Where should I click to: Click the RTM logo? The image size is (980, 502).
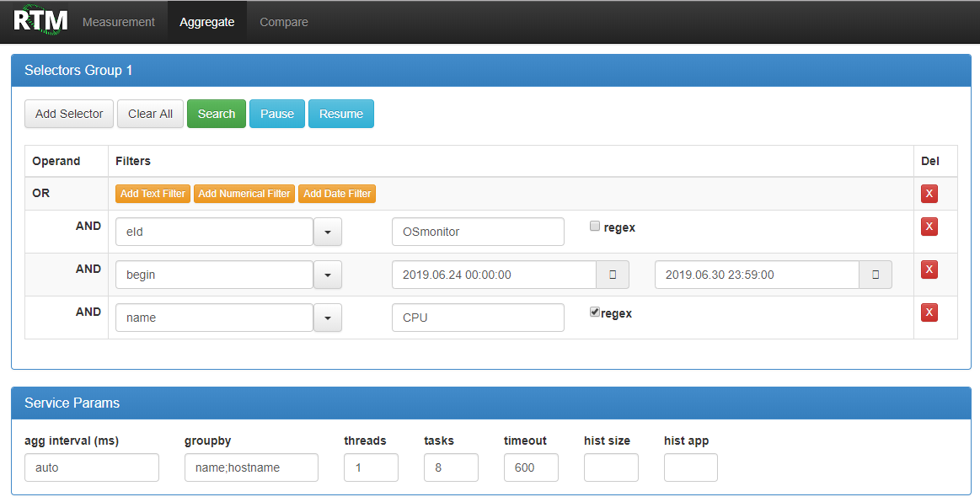[x=40, y=20]
